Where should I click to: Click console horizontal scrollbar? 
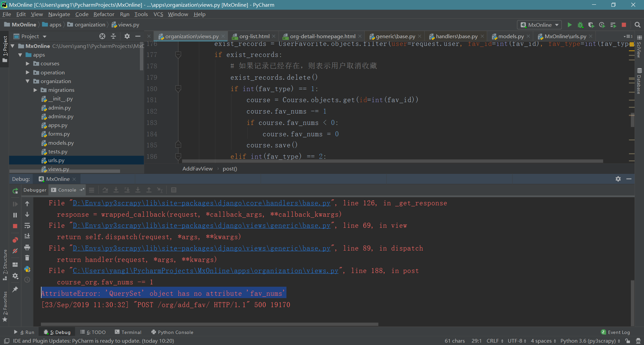(210, 324)
